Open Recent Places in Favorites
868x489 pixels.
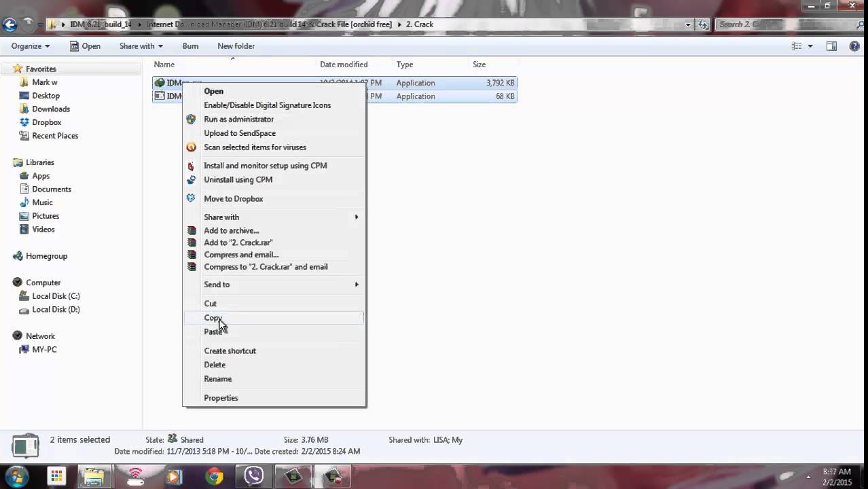[x=55, y=136]
